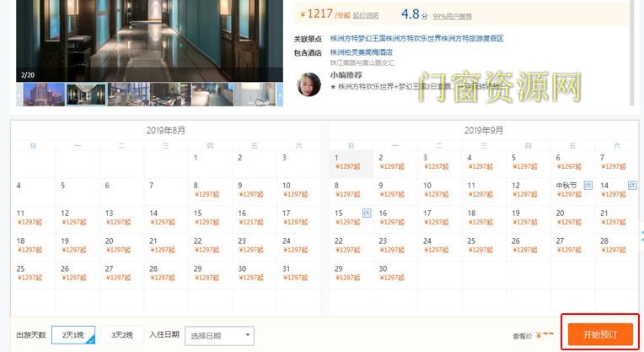Viewport: 644px width, 352px height.
Task: Select the 3天2晚 trip duration option
Action: 122,335
